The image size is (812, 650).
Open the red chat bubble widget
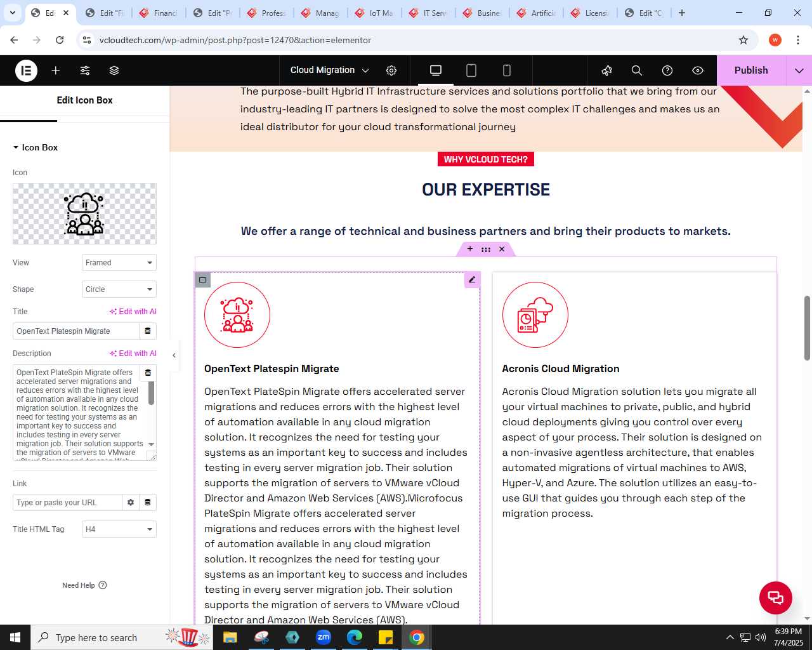[776, 598]
